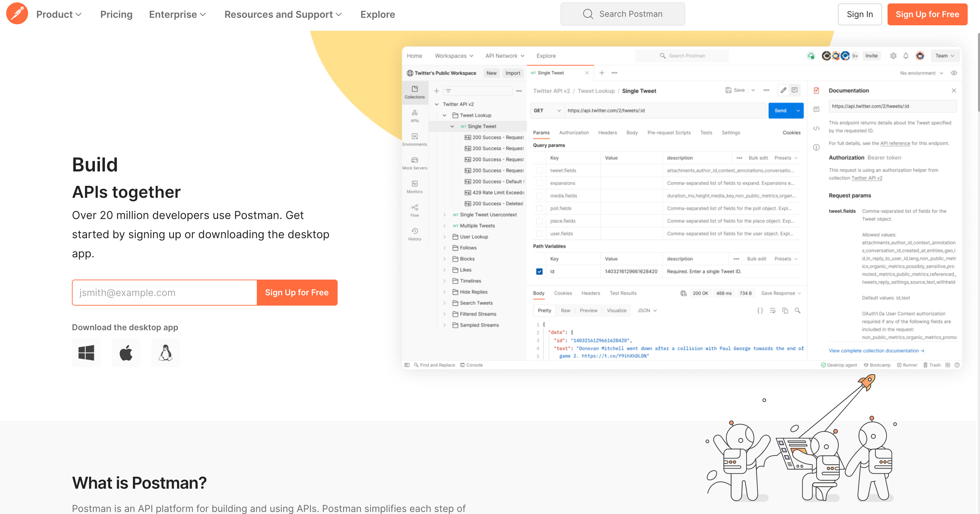Uncheck the id path variable checkbox
The image size is (980, 514).
(539, 271)
